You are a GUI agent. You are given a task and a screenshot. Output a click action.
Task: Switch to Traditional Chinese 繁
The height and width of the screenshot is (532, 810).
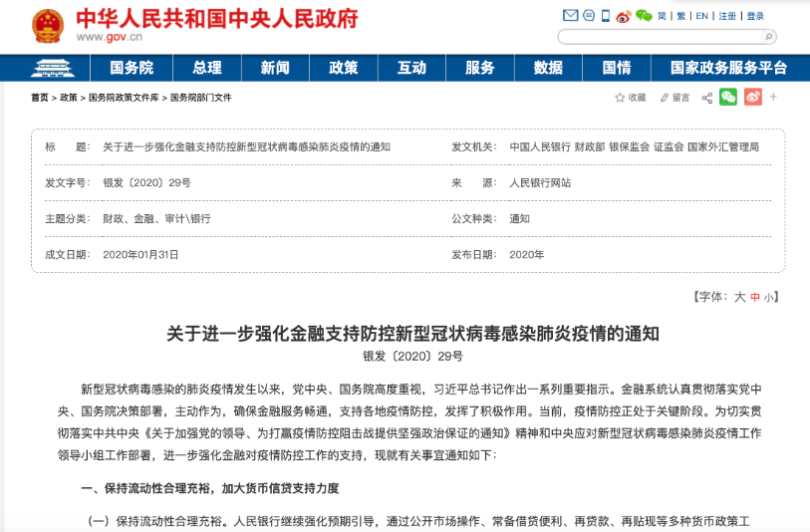point(681,16)
